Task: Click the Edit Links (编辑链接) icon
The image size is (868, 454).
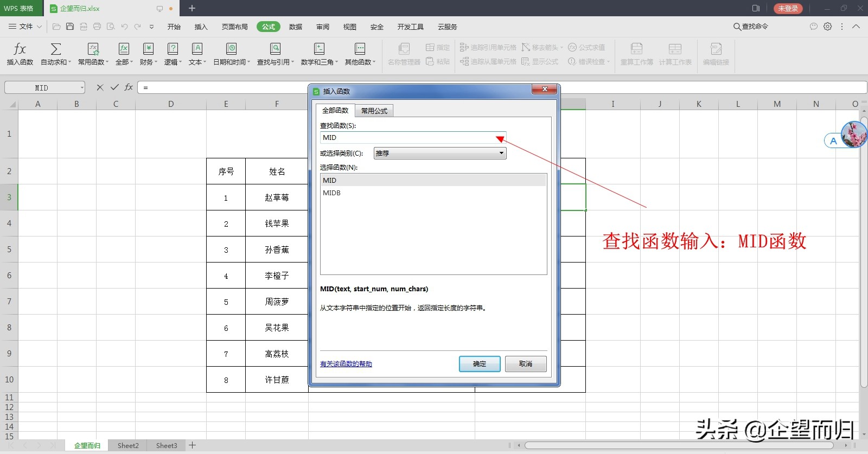Action: [x=716, y=49]
